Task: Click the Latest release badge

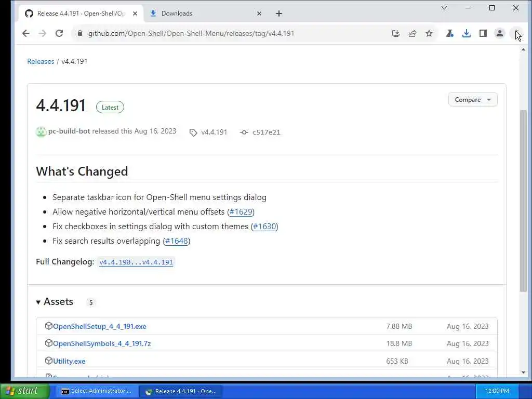Action: pyautogui.click(x=110, y=107)
